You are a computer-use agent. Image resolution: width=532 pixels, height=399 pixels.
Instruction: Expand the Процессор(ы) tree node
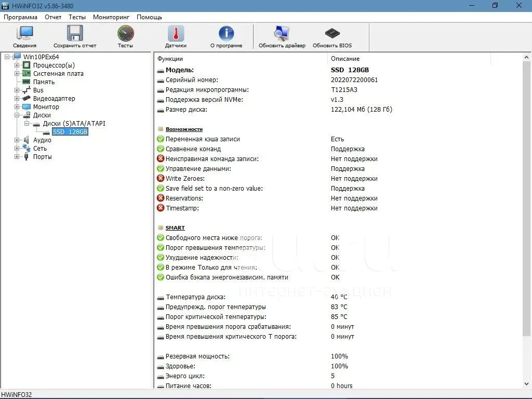point(17,65)
